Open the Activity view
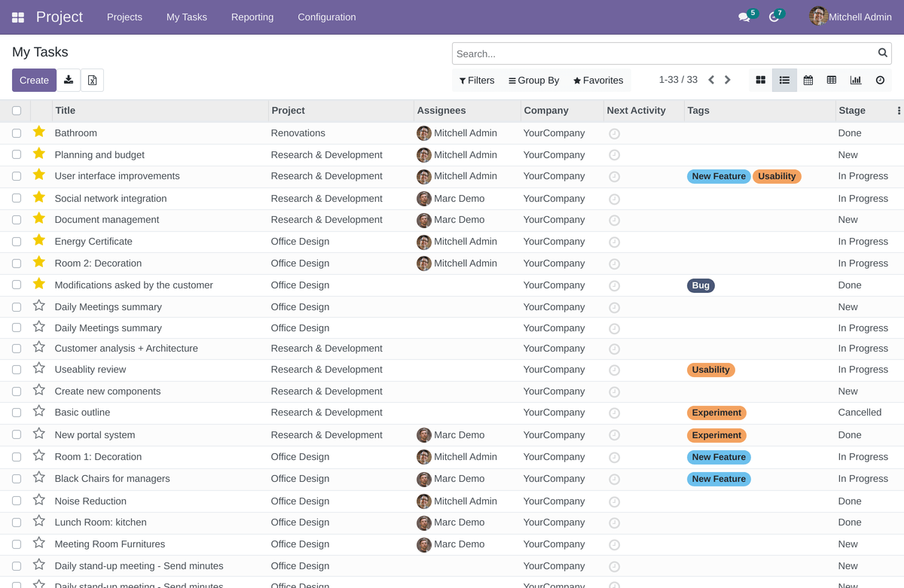This screenshot has width=904, height=588. [878, 80]
